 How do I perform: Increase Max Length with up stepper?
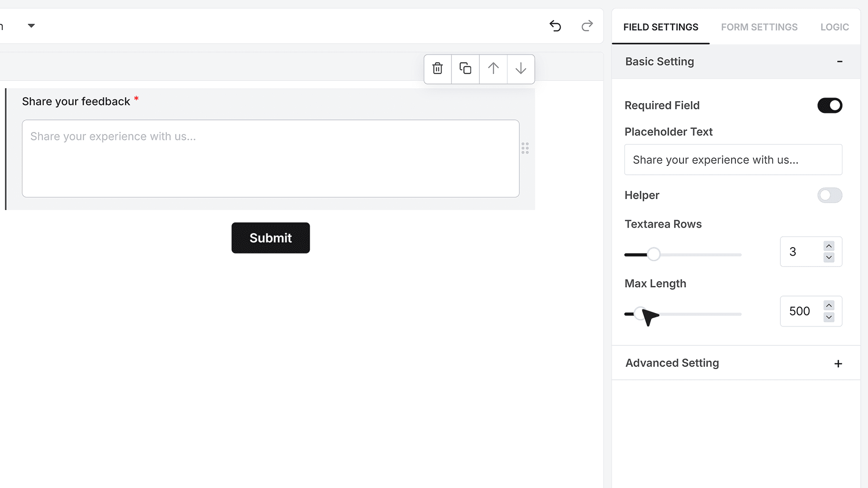(829, 305)
